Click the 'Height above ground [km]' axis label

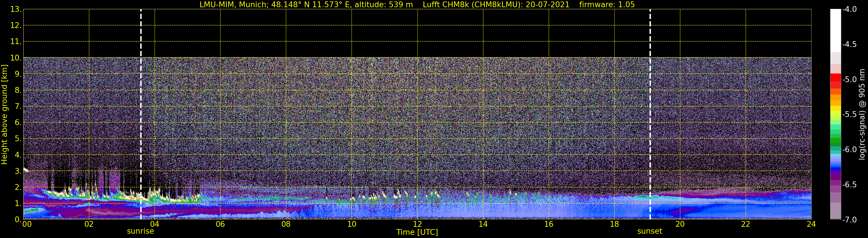click(x=4, y=115)
